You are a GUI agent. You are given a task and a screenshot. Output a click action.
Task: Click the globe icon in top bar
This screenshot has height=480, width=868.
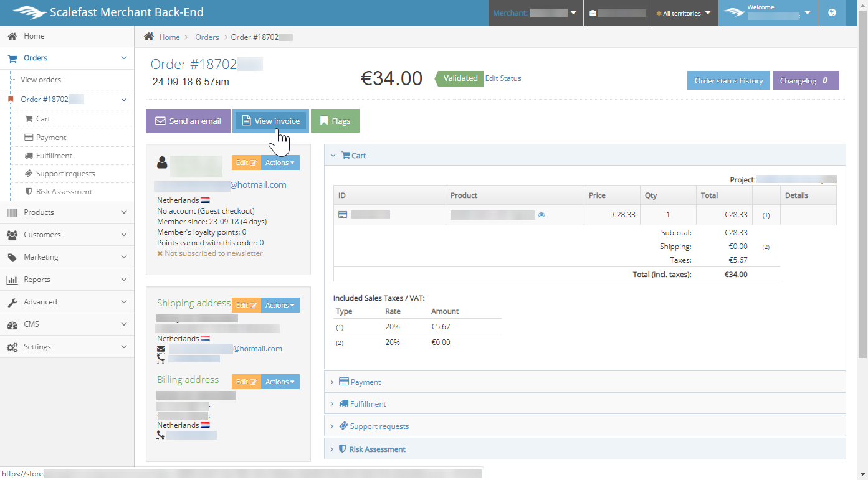click(x=832, y=12)
